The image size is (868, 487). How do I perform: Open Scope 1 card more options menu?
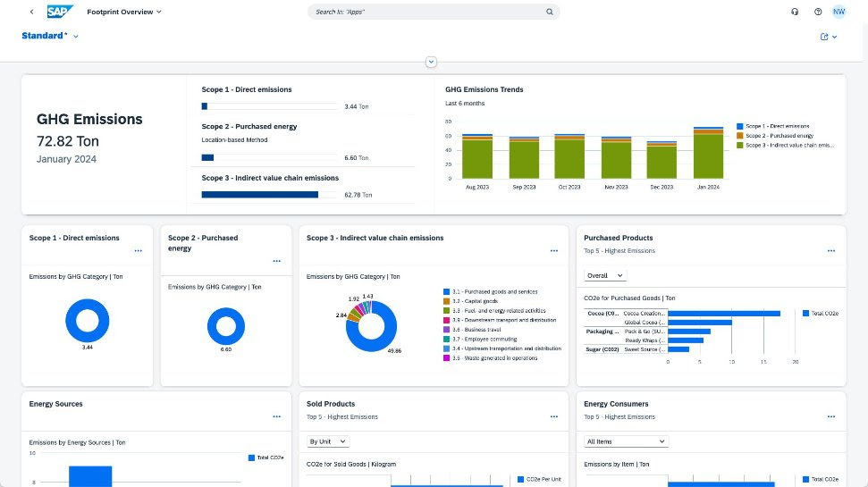point(137,251)
